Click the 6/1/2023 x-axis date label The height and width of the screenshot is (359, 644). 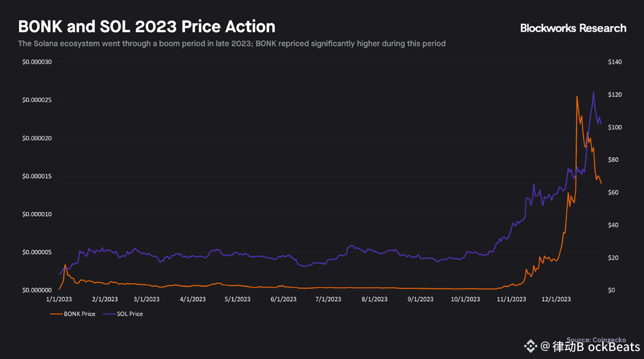click(283, 299)
